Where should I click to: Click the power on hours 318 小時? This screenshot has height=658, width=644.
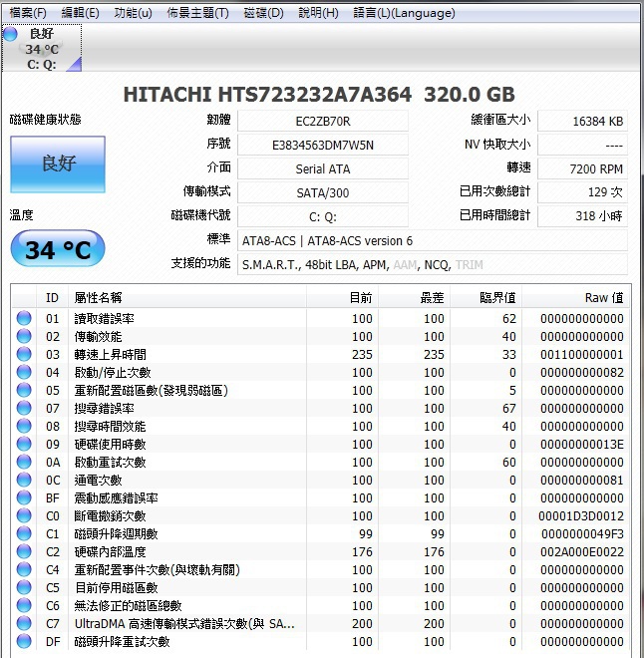(x=583, y=216)
